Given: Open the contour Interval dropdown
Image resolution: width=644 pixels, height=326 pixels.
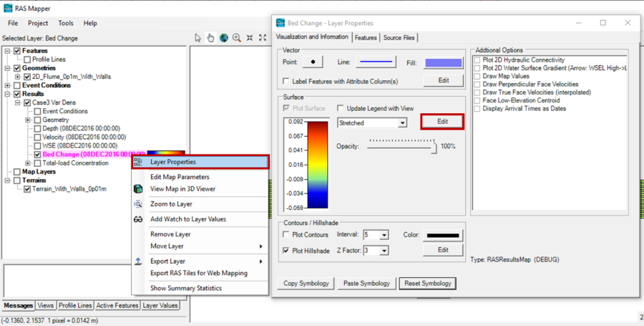Looking at the screenshot, I should point(384,235).
